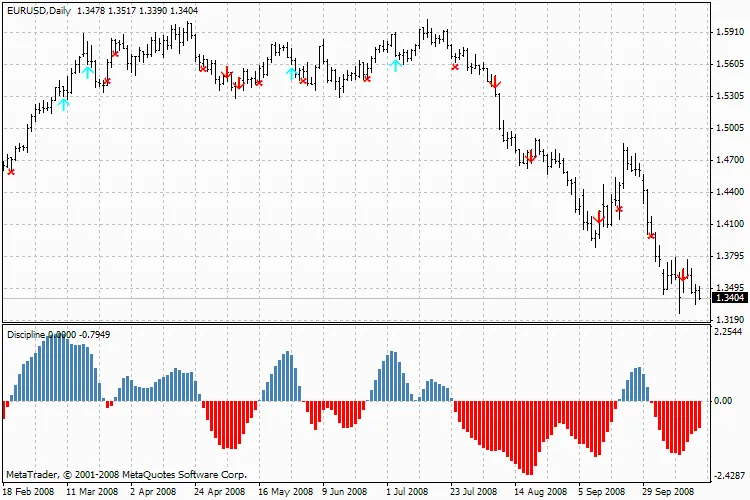Click the current price label 1.3404

click(x=729, y=298)
